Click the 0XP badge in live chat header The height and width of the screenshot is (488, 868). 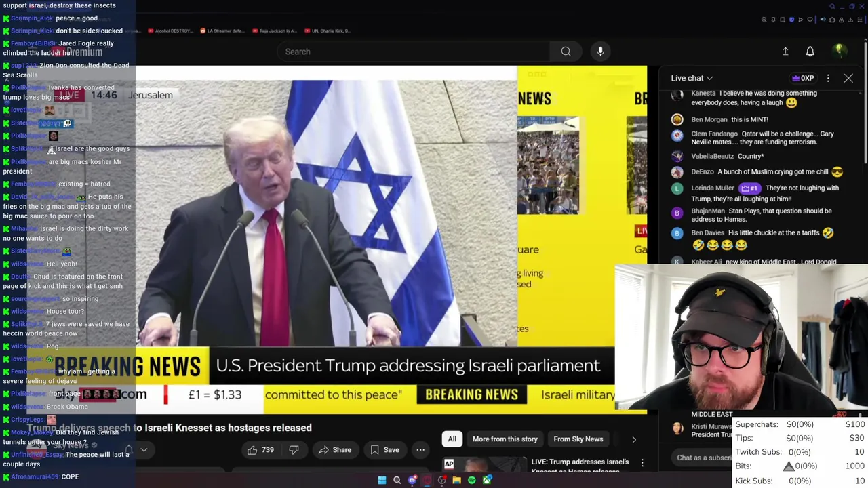click(x=803, y=78)
